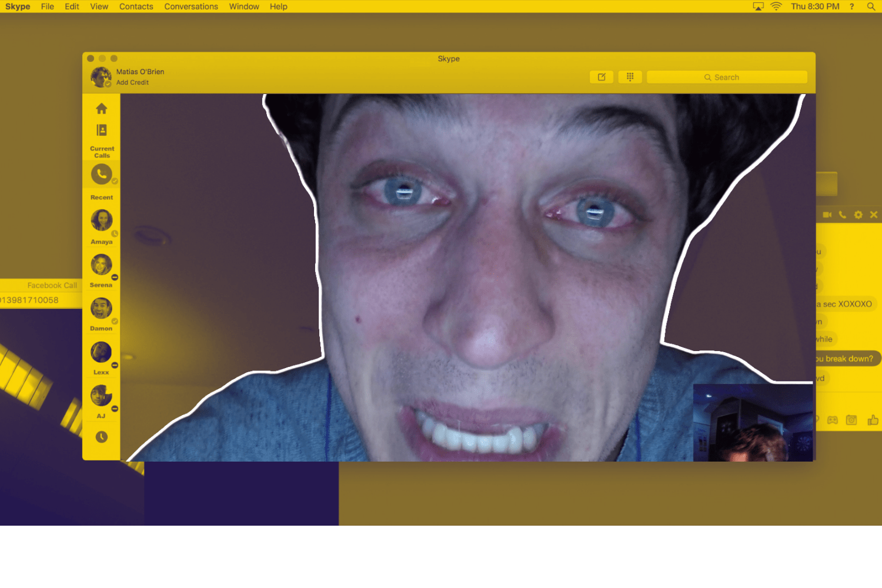Open chat window settings gear
This screenshot has height=588, width=882.
click(x=858, y=215)
